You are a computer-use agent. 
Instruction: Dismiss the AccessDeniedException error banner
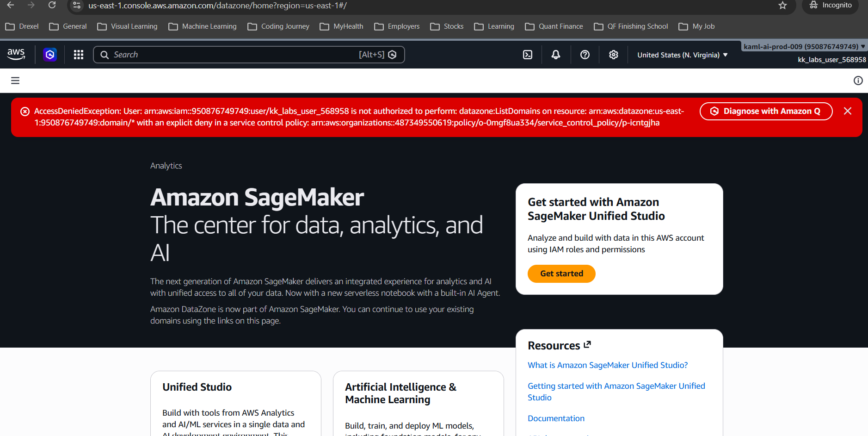point(848,111)
